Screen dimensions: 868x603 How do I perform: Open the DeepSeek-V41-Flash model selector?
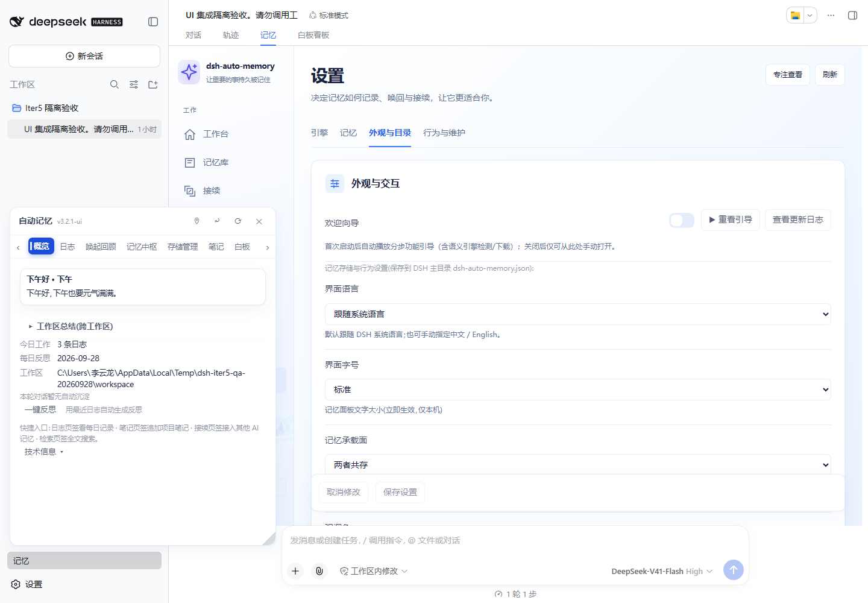coord(662,571)
